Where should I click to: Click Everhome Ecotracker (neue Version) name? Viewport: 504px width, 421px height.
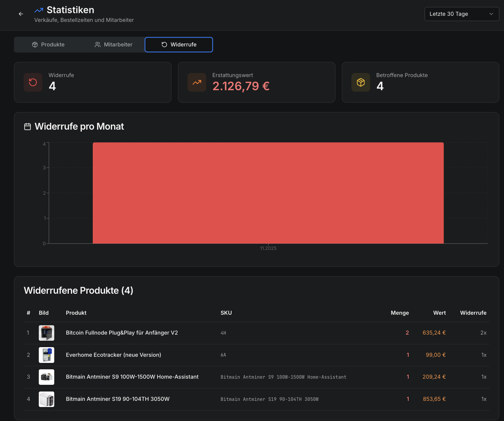coord(113,355)
